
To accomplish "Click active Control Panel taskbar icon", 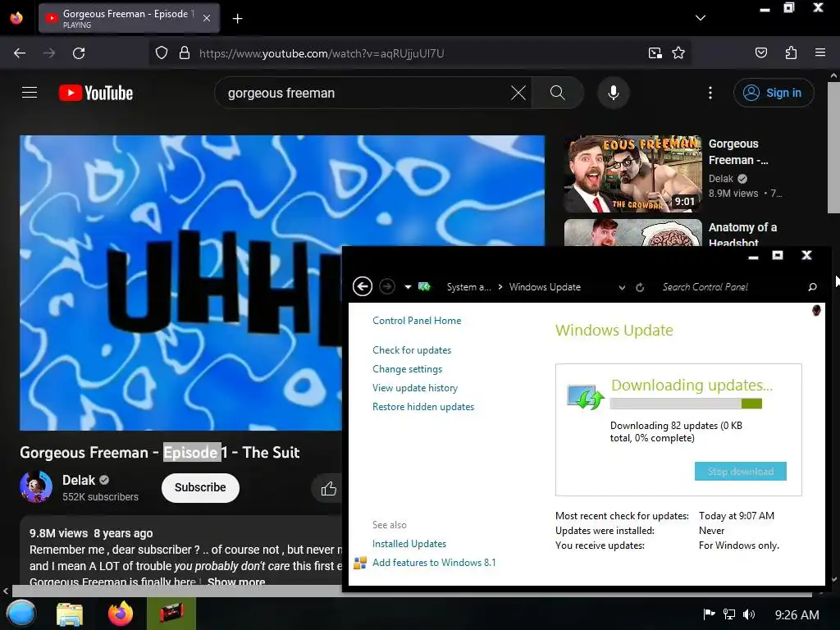I will 171,614.
